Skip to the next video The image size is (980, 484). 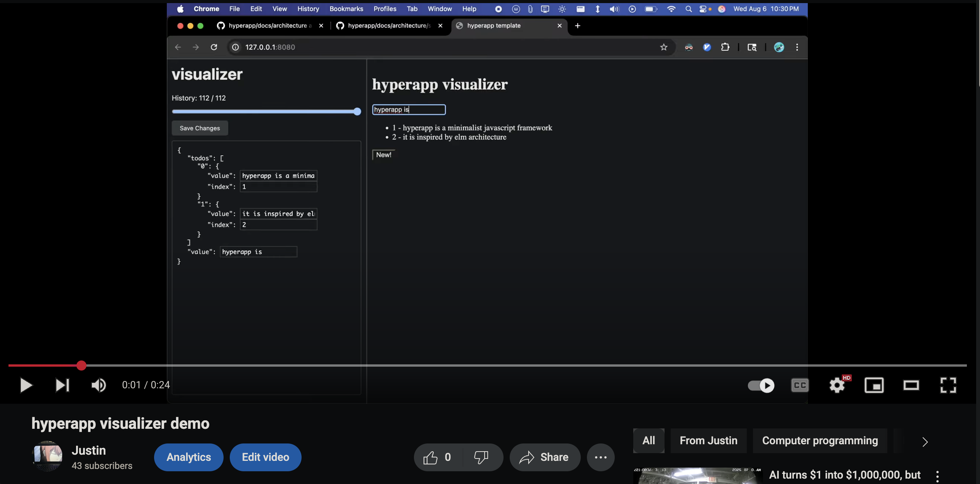[x=62, y=385]
